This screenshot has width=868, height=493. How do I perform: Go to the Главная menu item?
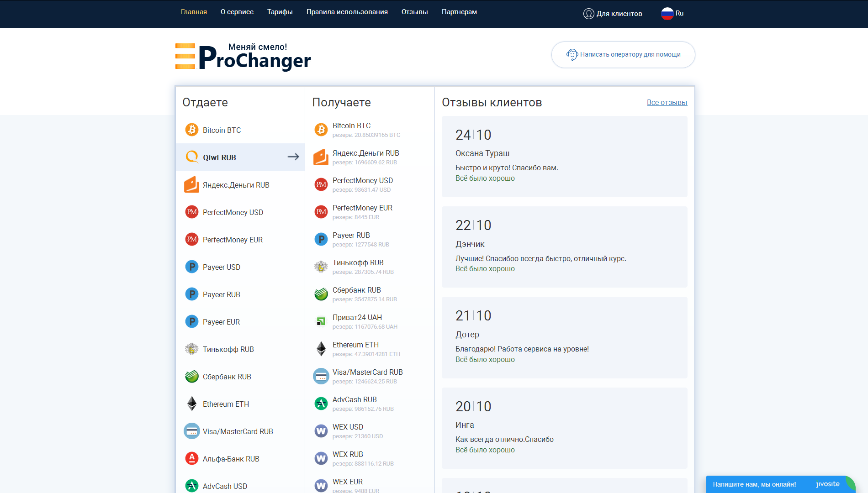coord(194,12)
